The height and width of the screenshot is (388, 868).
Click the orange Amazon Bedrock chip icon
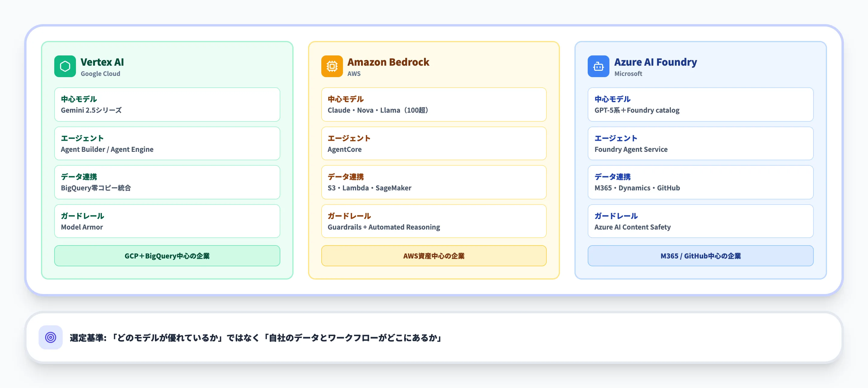click(x=332, y=66)
